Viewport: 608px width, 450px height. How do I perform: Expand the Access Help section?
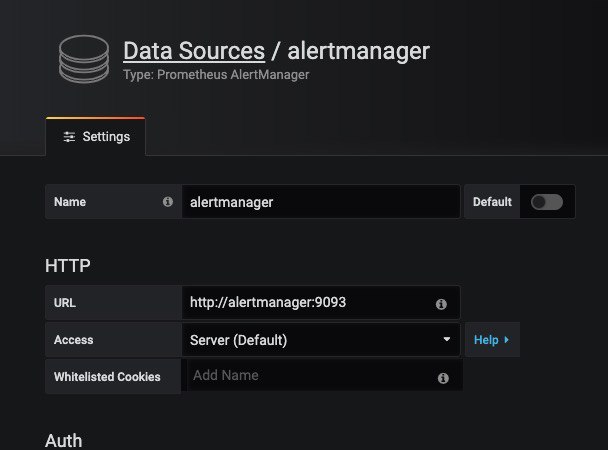492,340
